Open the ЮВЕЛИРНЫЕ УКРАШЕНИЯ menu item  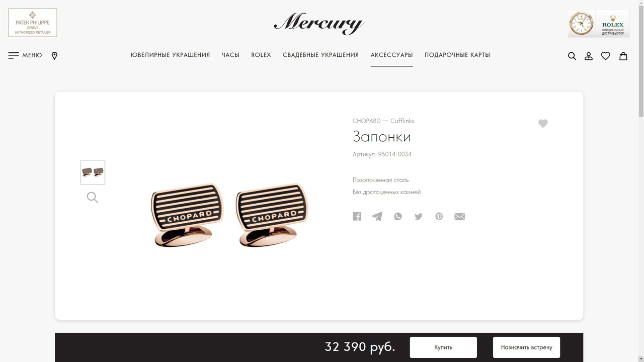(170, 55)
